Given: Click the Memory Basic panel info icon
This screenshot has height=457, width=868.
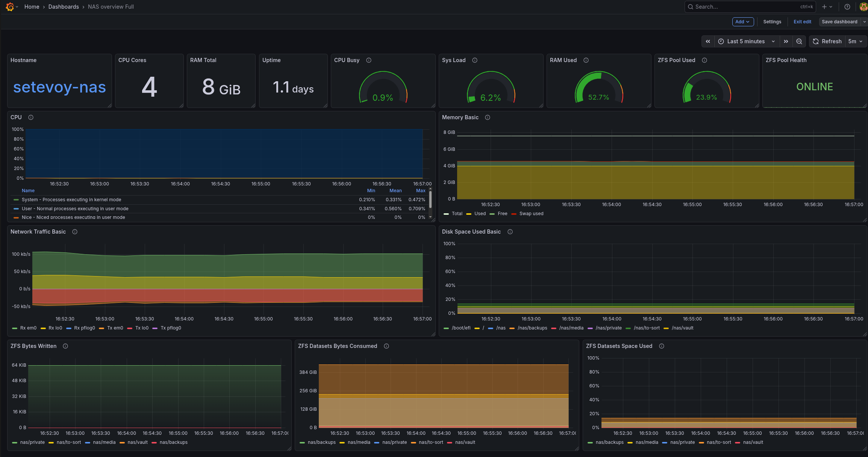Looking at the screenshot, I should click(488, 117).
